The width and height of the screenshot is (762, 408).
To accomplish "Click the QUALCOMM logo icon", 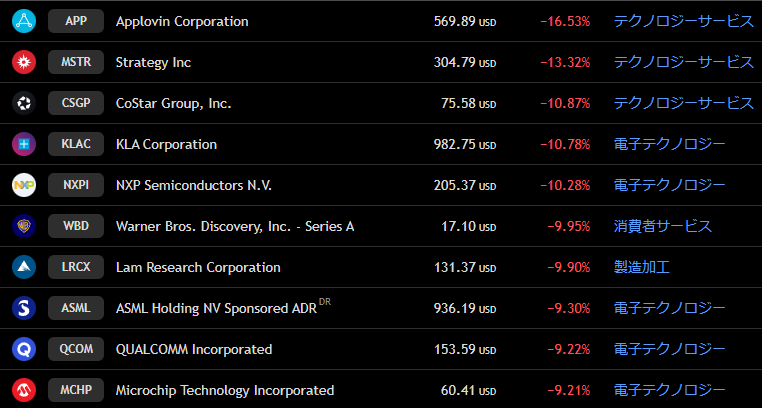I will (24, 349).
